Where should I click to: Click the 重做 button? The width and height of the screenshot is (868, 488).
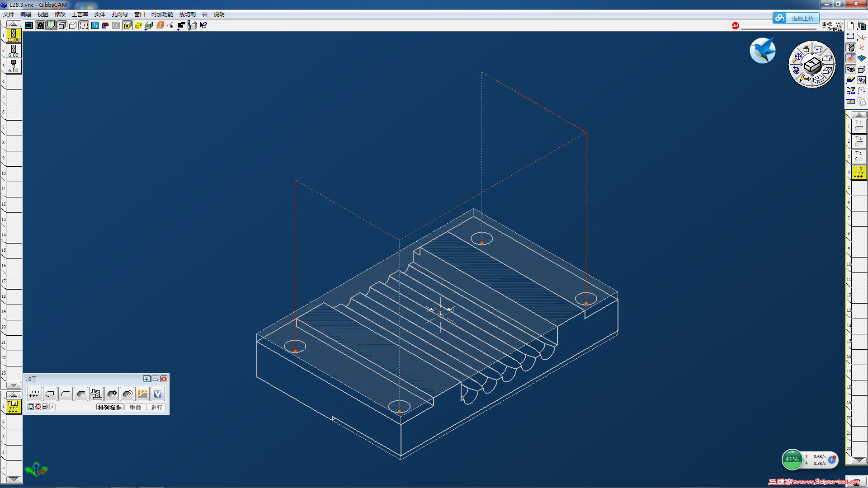(x=135, y=408)
